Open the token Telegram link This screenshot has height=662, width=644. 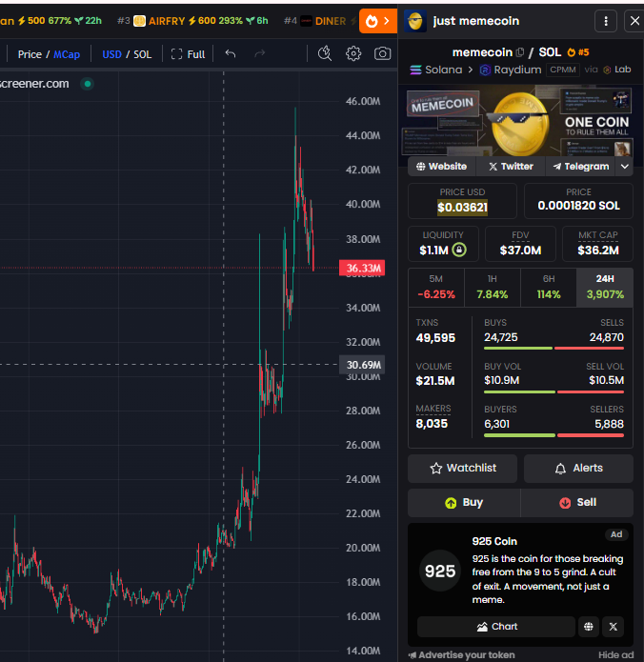tap(581, 167)
